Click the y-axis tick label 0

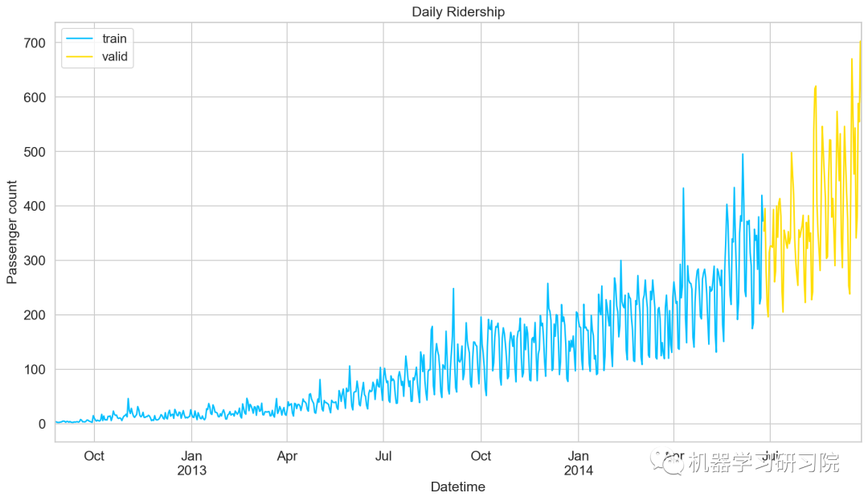[x=42, y=424]
